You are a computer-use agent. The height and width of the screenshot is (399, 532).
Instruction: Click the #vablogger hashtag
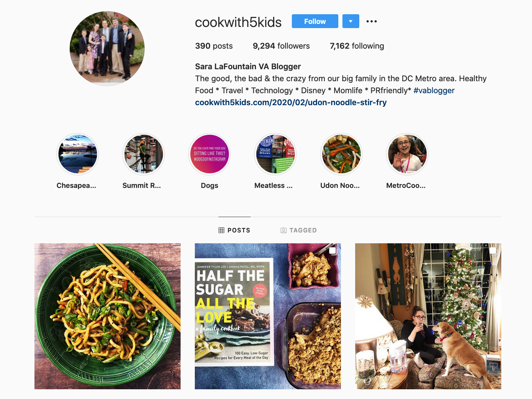(434, 91)
